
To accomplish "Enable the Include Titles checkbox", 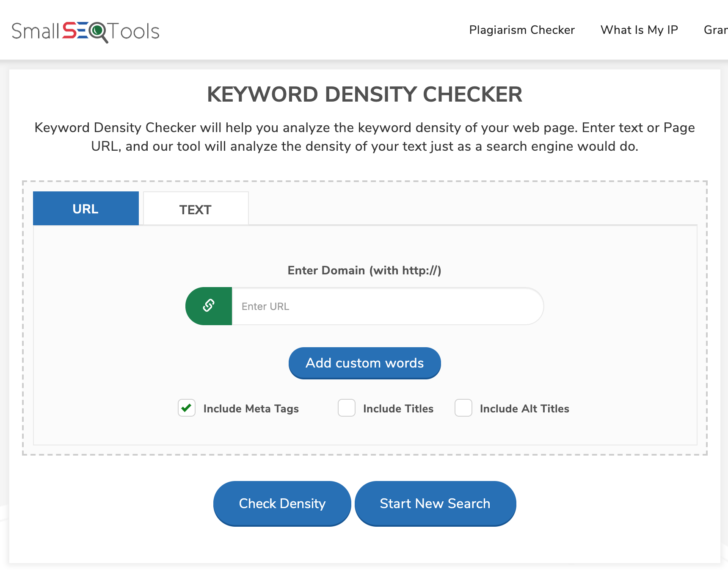I will [x=347, y=408].
